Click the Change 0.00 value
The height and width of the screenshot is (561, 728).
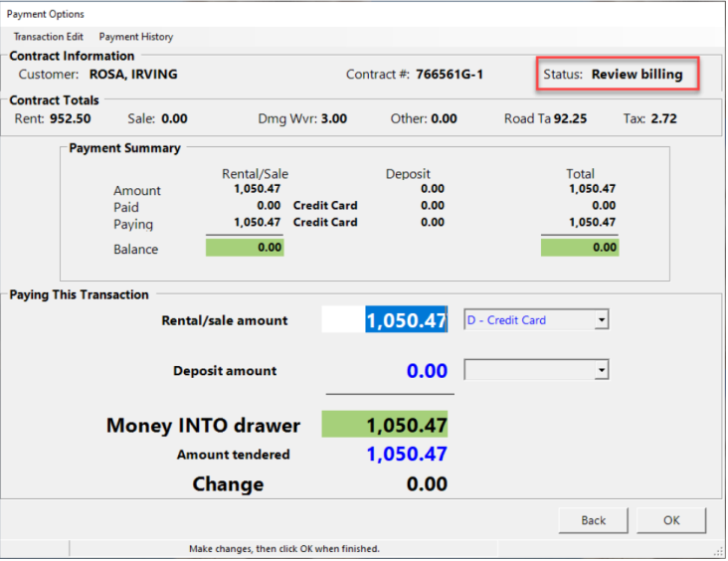[427, 483]
